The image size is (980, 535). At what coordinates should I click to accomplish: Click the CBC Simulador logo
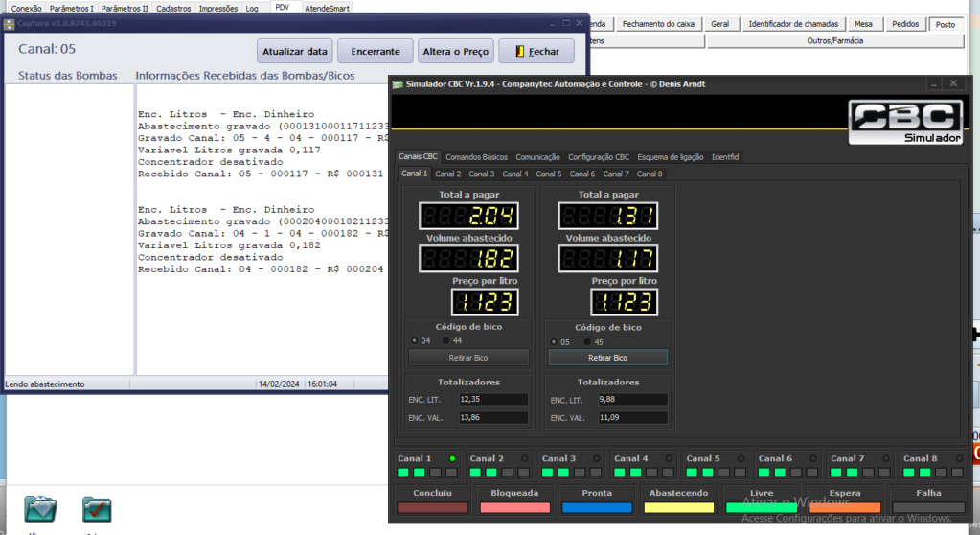pyautogui.click(x=905, y=123)
